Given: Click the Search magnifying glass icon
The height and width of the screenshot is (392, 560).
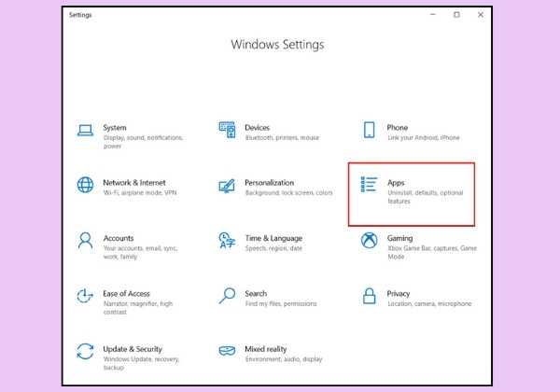Looking at the screenshot, I should [227, 296].
